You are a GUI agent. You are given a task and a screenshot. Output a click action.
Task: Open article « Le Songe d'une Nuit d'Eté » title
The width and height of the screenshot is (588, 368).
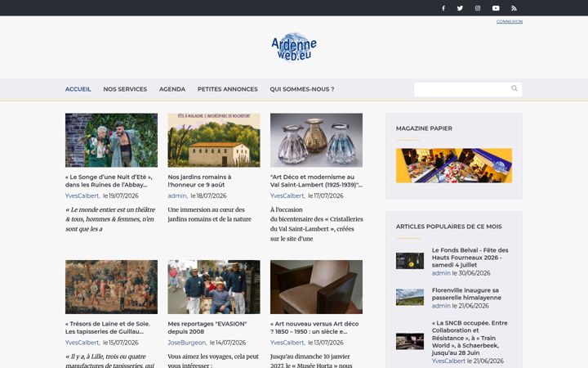click(x=109, y=181)
